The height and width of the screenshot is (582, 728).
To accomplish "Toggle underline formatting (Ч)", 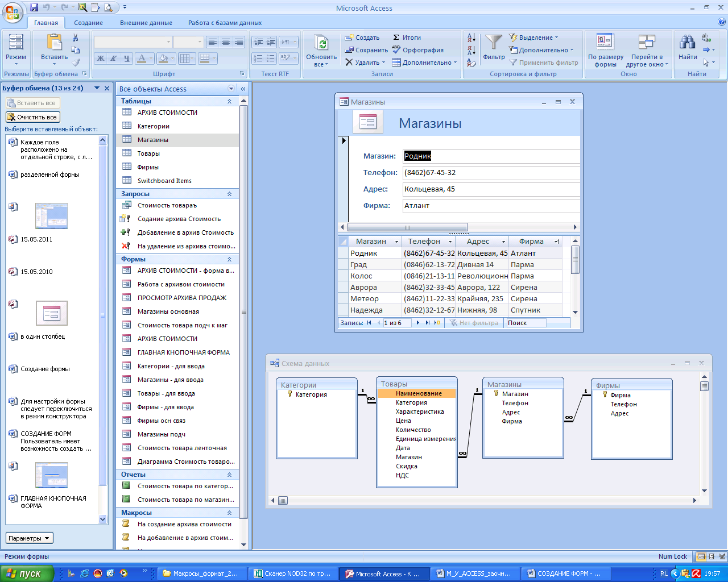I will [127, 58].
